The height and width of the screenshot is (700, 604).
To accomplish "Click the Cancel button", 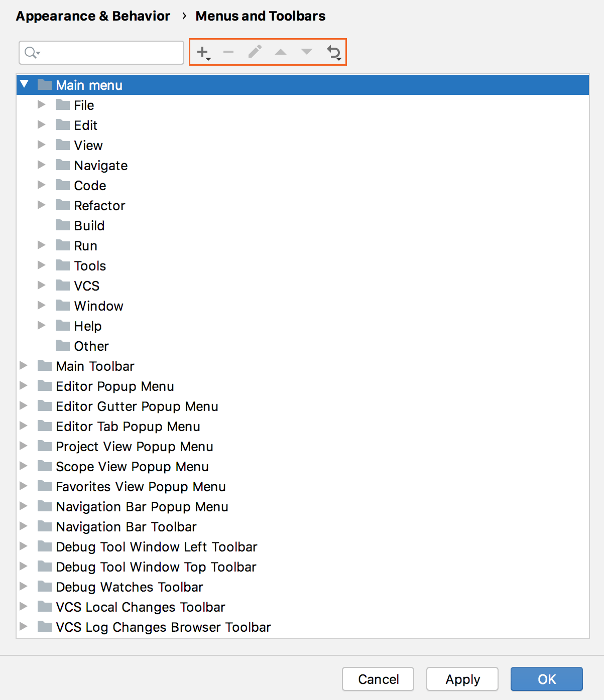I will pyautogui.click(x=378, y=679).
